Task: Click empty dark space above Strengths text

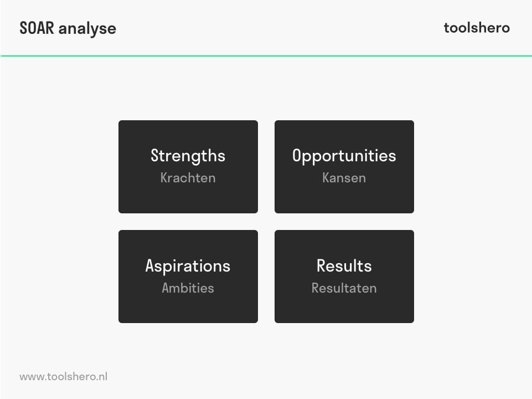Action: (188, 133)
